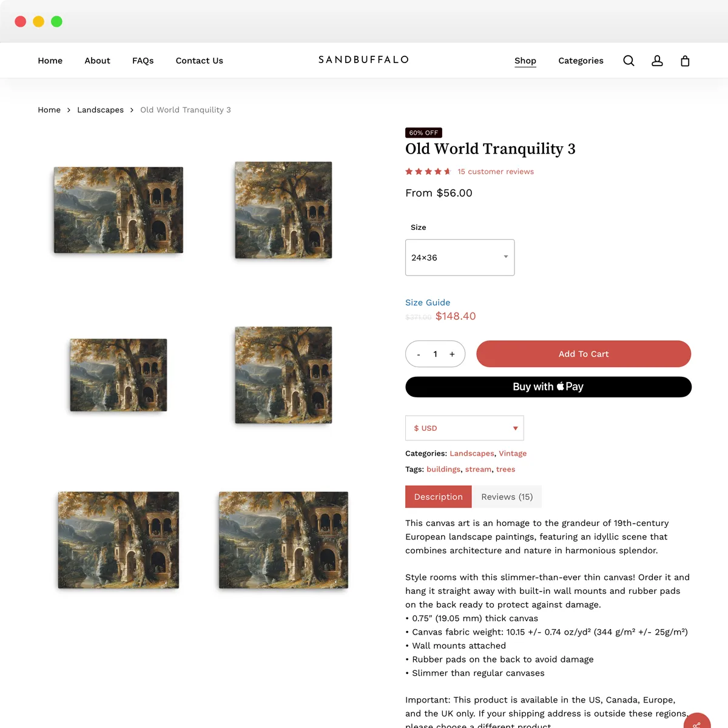The width and height of the screenshot is (728, 728).
Task: Open the shopping bag cart icon
Action: click(685, 61)
